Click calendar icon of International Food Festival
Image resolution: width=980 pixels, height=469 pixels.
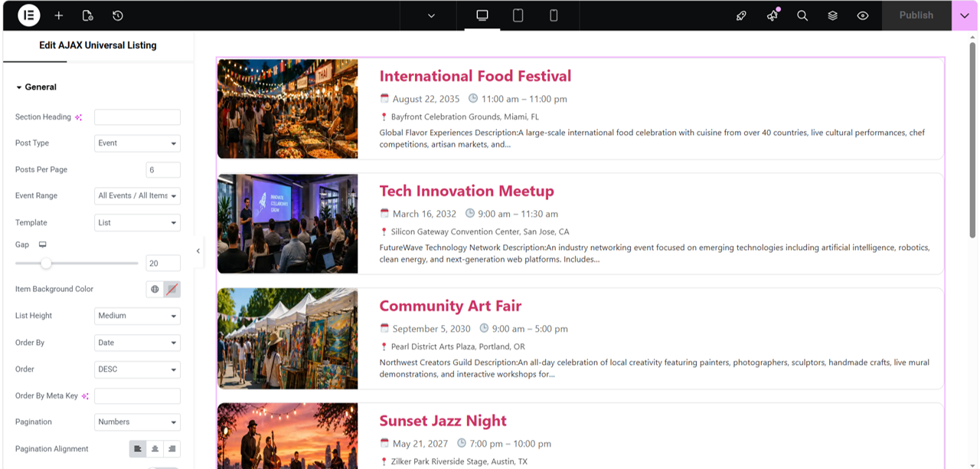(x=385, y=99)
